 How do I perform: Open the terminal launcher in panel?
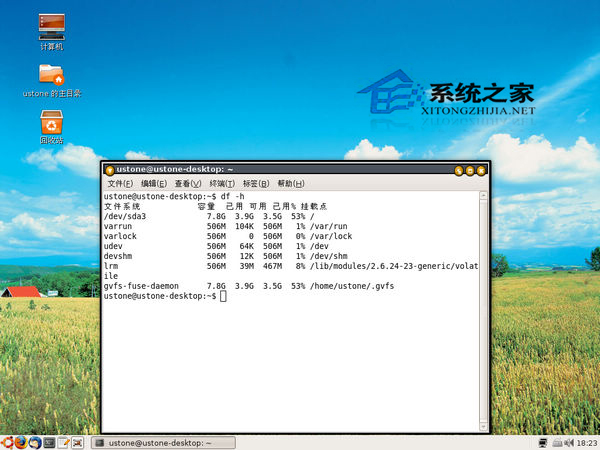(49, 442)
